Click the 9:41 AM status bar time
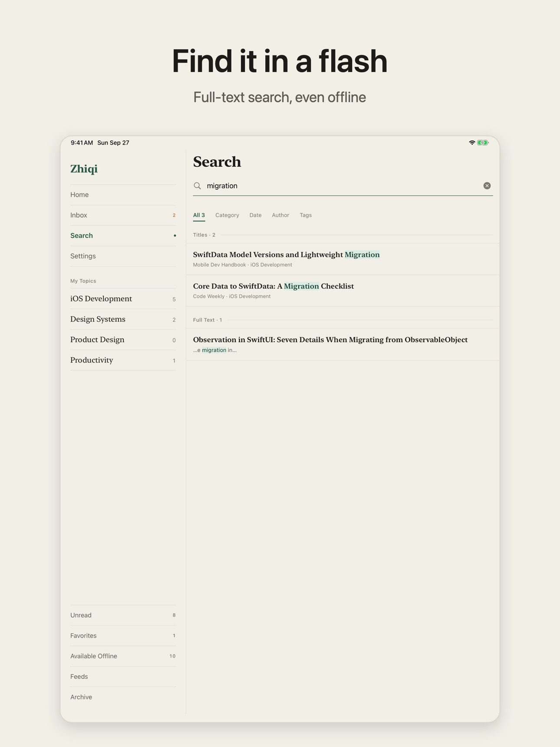This screenshot has width=560, height=747. tap(82, 142)
